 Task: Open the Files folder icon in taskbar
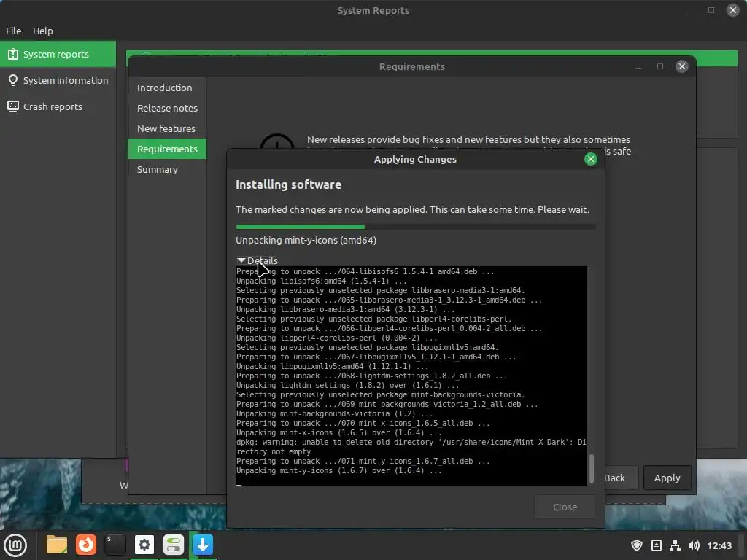pyautogui.click(x=57, y=545)
